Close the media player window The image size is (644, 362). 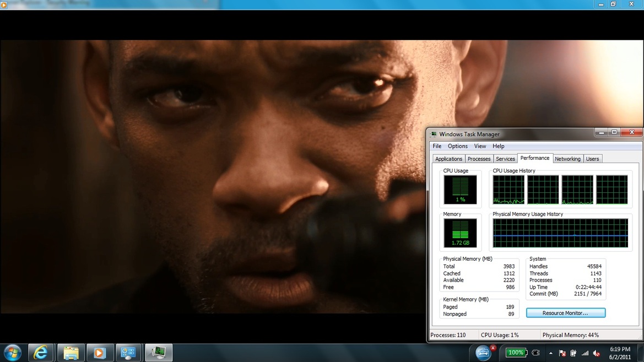(x=632, y=4)
